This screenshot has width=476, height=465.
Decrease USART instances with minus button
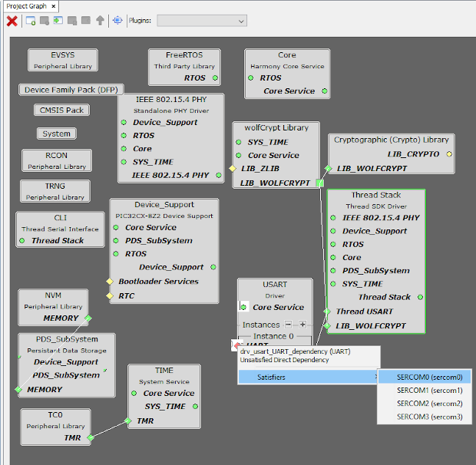(289, 325)
